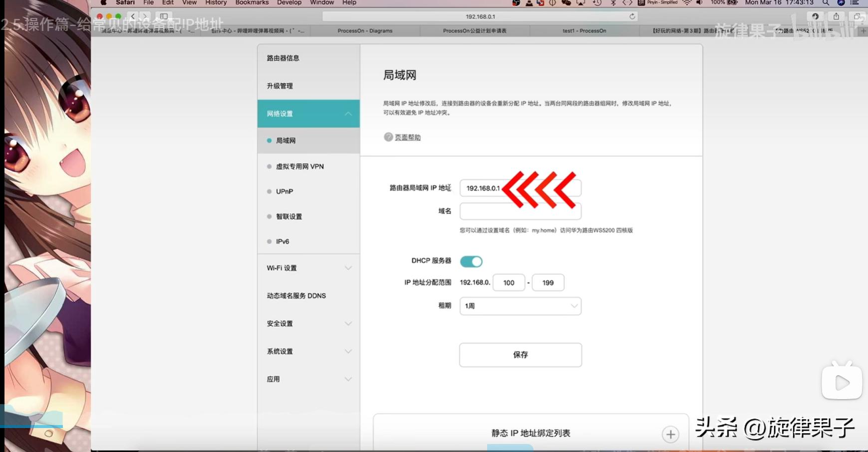The image size is (868, 452).
Task: Click the 域名 input field
Action: pos(520,212)
